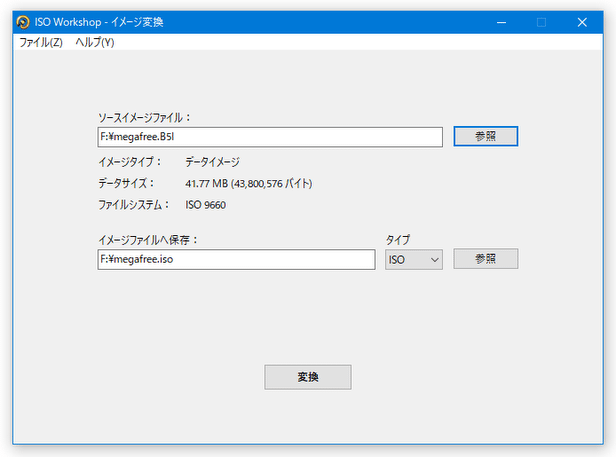The width and height of the screenshot is (616, 457).
Task: Open the ファイル(Z) menu
Action: click(40, 43)
